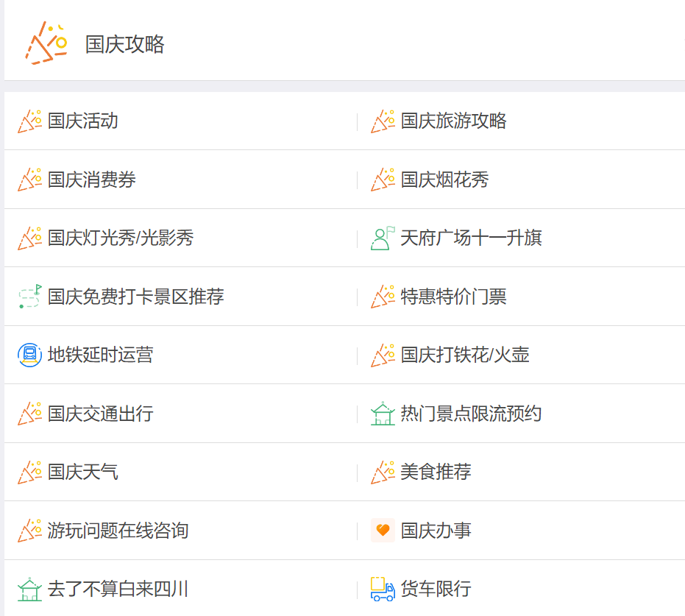This screenshot has height=616, width=685.
Task: Click the truck icon beside 货车限行
Action: coord(383,589)
